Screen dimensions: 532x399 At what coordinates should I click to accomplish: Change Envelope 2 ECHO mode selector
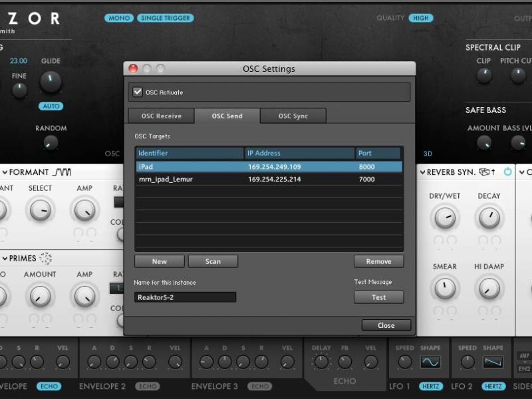pos(148,386)
